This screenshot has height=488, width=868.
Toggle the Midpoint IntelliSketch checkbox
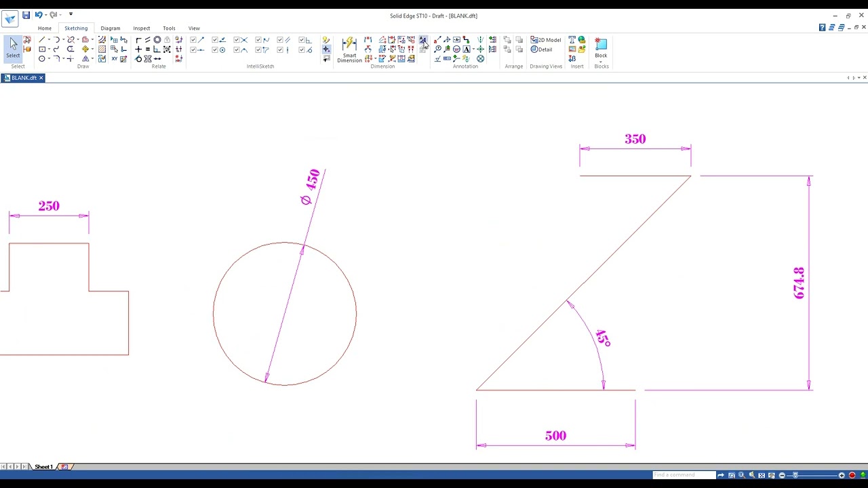click(x=193, y=49)
